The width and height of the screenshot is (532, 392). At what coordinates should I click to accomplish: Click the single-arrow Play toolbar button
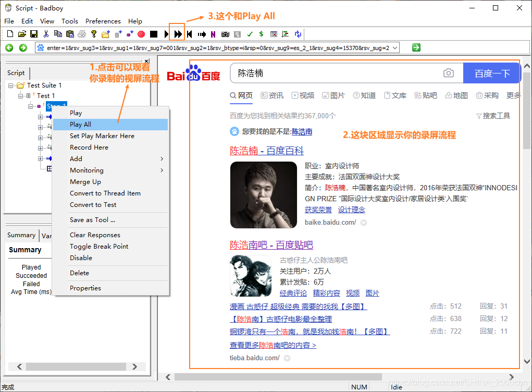[x=166, y=34]
